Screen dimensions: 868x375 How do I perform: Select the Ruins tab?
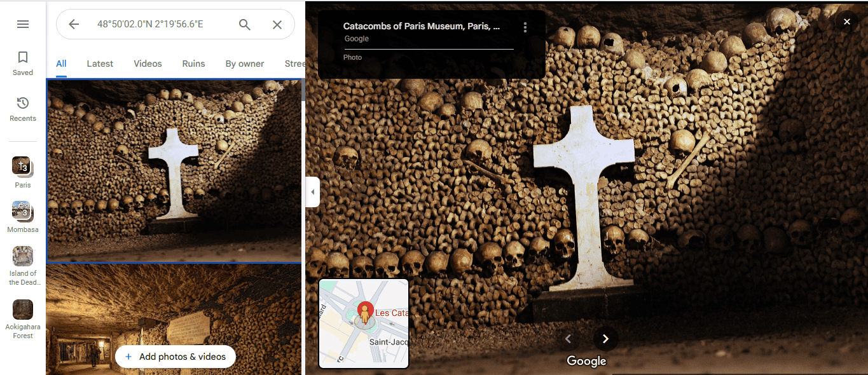tap(193, 64)
